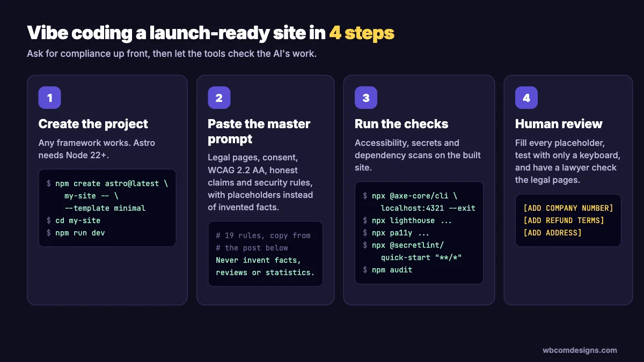The width and height of the screenshot is (644, 362).
Task: Click the quick-start "**/*" code line
Action: coord(421,257)
